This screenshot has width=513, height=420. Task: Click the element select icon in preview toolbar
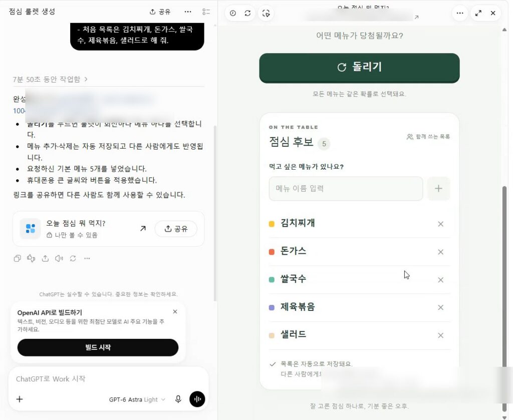tap(266, 13)
